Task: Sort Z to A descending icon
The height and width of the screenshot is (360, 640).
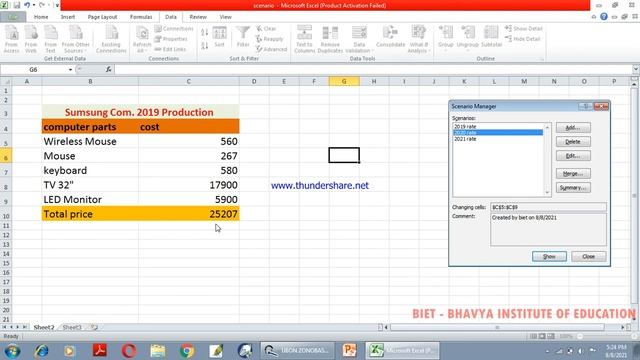Action: click(204, 45)
